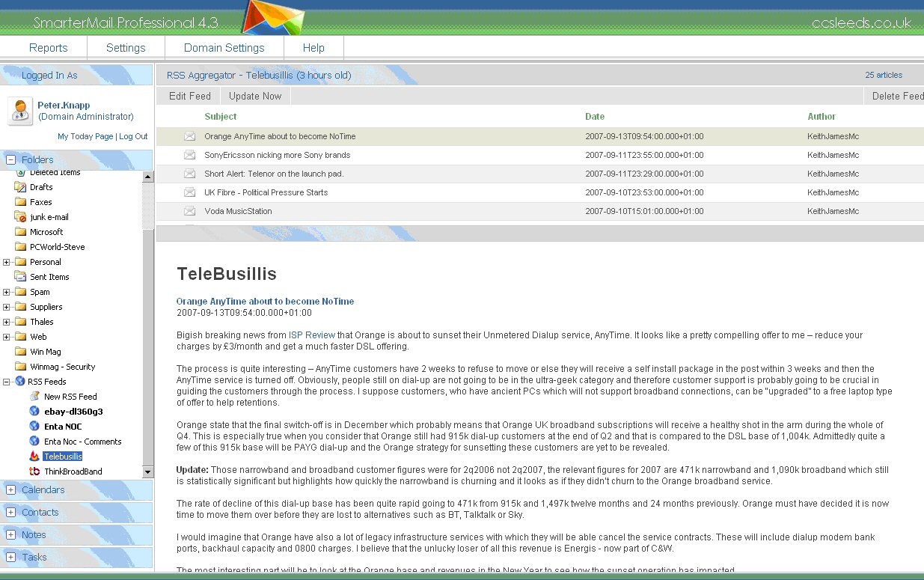This screenshot has width=924, height=580.
Task: Expand the Tasks panel
Action: [11, 558]
